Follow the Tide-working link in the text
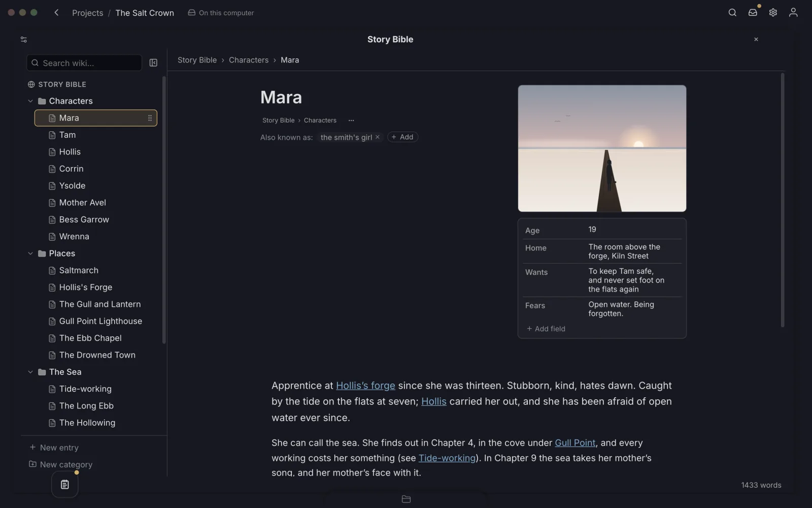 447,458
